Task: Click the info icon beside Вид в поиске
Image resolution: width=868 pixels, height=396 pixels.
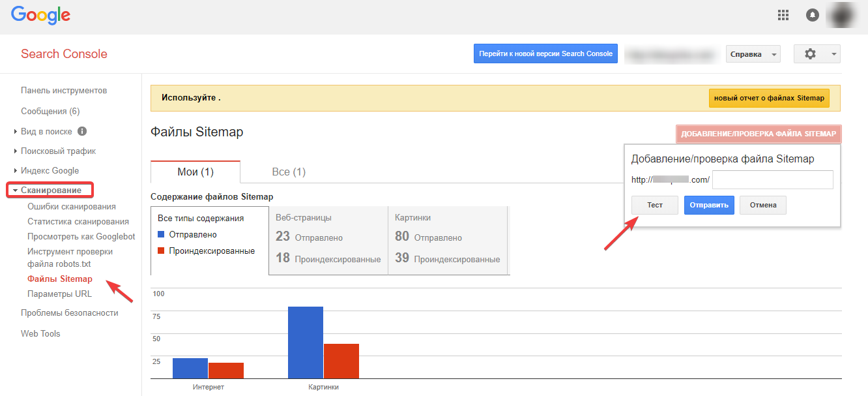Action: (x=82, y=131)
